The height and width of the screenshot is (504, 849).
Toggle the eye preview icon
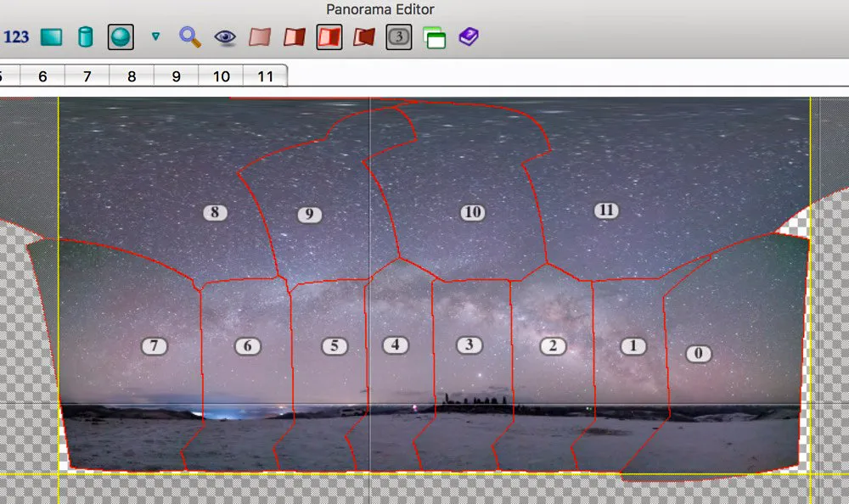(225, 37)
